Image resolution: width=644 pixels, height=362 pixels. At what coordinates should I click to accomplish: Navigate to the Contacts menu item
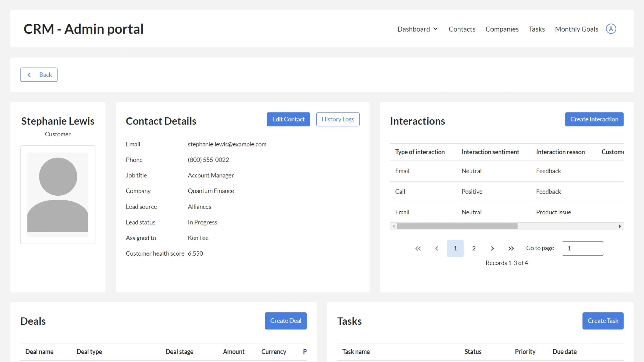pyautogui.click(x=462, y=29)
